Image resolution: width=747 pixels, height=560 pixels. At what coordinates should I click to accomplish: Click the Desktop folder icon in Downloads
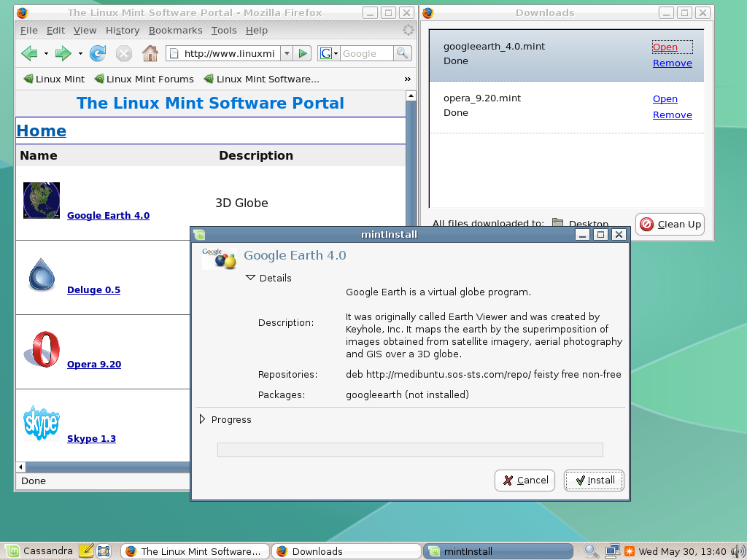(557, 222)
